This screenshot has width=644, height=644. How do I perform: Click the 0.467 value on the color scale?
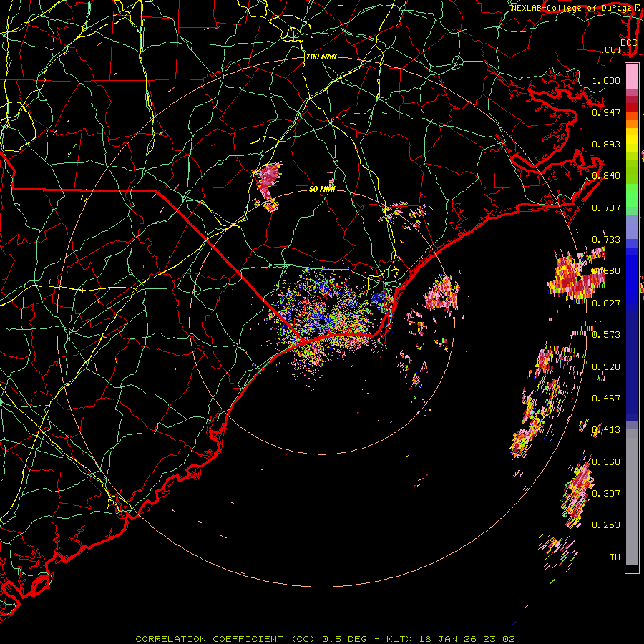[x=606, y=399]
